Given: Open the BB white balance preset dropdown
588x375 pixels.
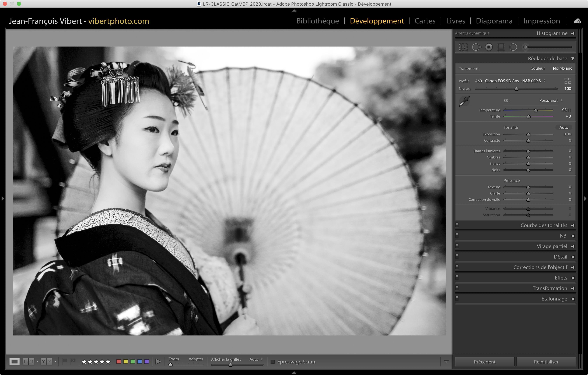Looking at the screenshot, I should click(x=551, y=101).
